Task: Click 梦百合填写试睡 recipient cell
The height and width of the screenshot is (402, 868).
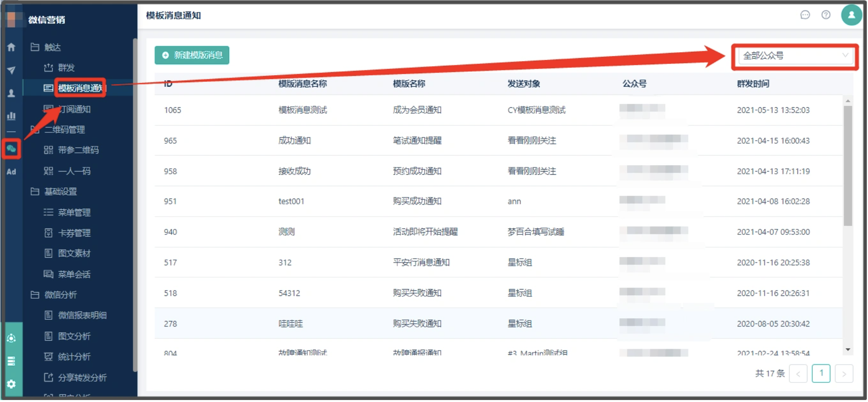Action: click(x=536, y=232)
